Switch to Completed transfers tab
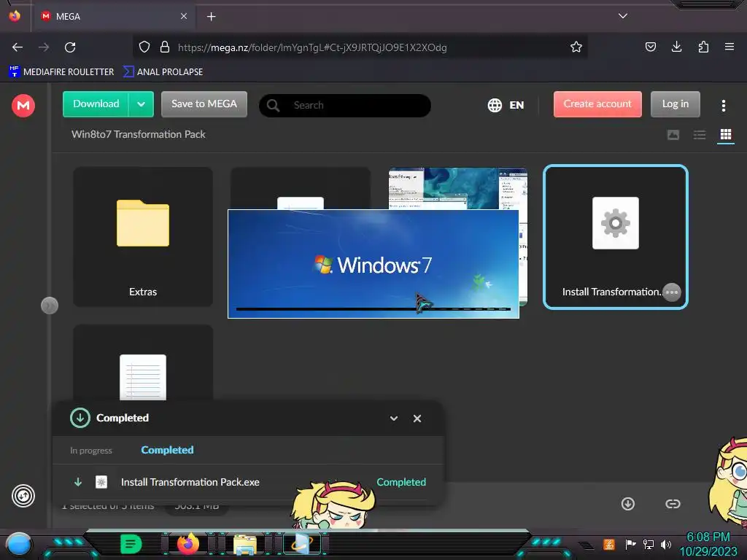 tap(167, 450)
